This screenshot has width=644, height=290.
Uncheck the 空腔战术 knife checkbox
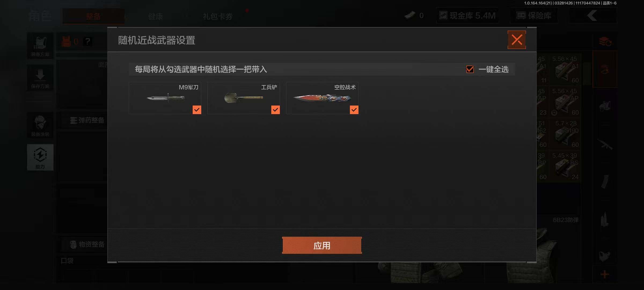[354, 110]
